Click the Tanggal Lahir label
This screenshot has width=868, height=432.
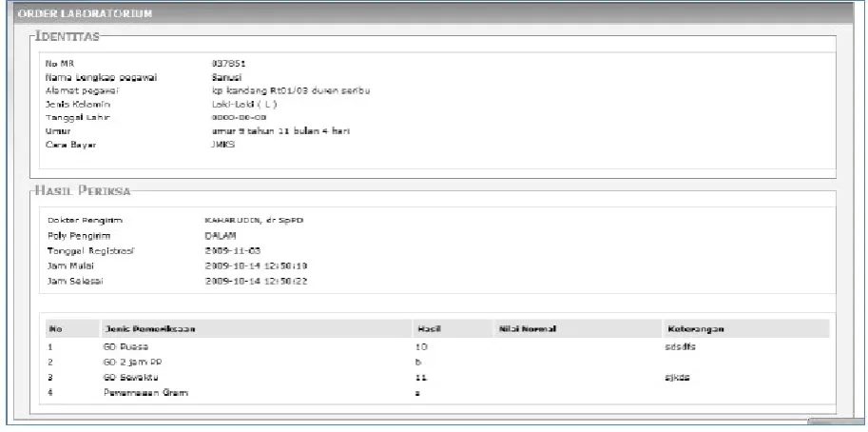tap(78, 117)
